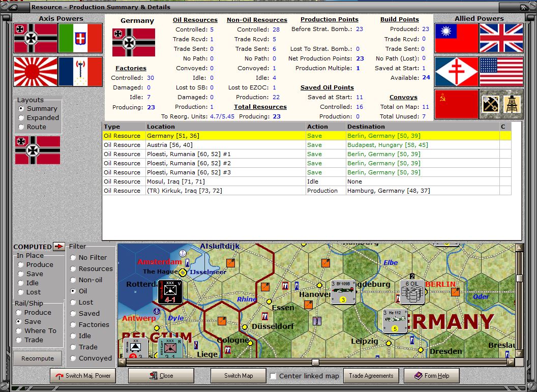This screenshot has height=392, width=537.
Task: Select the United Kingdom flag
Action: tap(501, 38)
